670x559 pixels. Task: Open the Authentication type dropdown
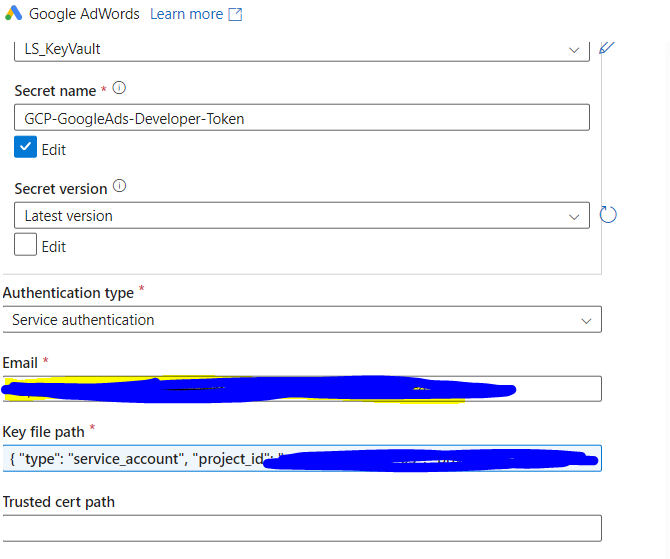point(302,319)
